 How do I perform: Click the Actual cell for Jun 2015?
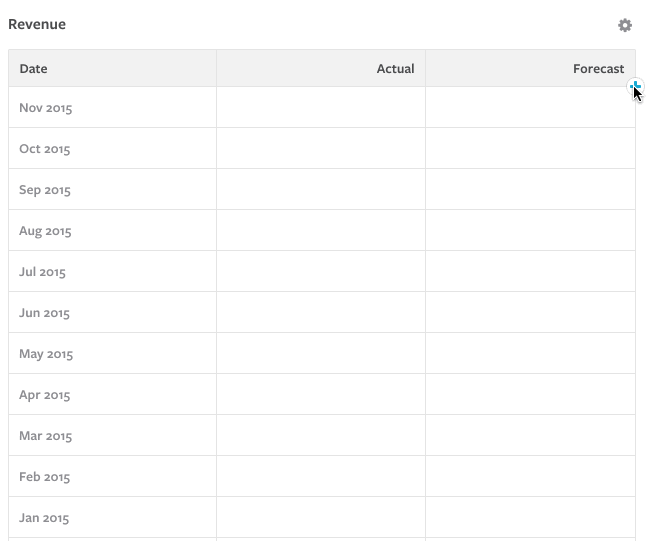321,313
